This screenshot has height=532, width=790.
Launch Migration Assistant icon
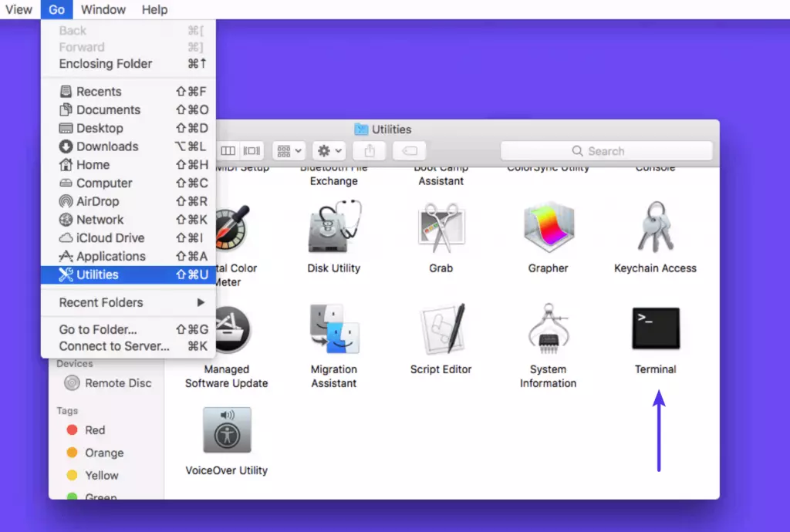(x=334, y=329)
